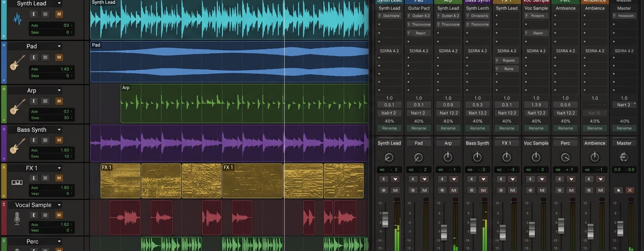Select the Ambience channel label in mixer

pyautogui.click(x=595, y=143)
